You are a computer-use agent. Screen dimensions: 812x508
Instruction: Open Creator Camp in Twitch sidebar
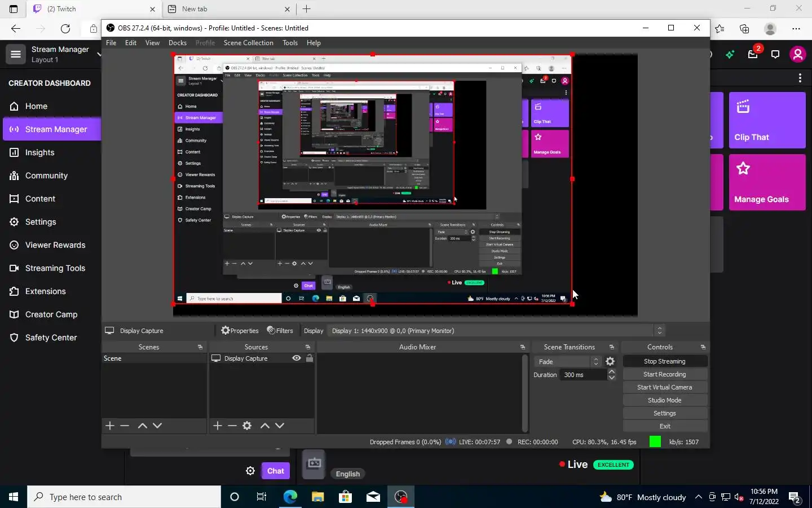(52, 314)
